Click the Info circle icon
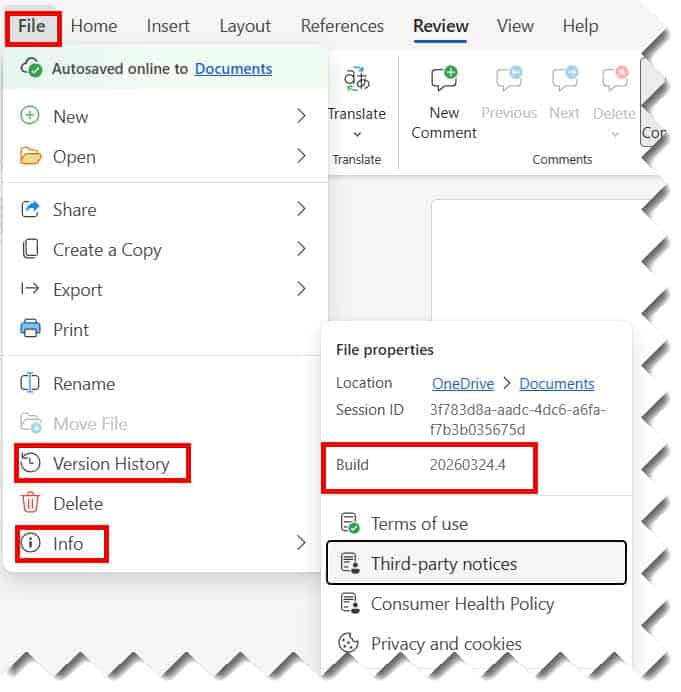Image resolution: width=681 pixels, height=692 pixels. point(30,543)
